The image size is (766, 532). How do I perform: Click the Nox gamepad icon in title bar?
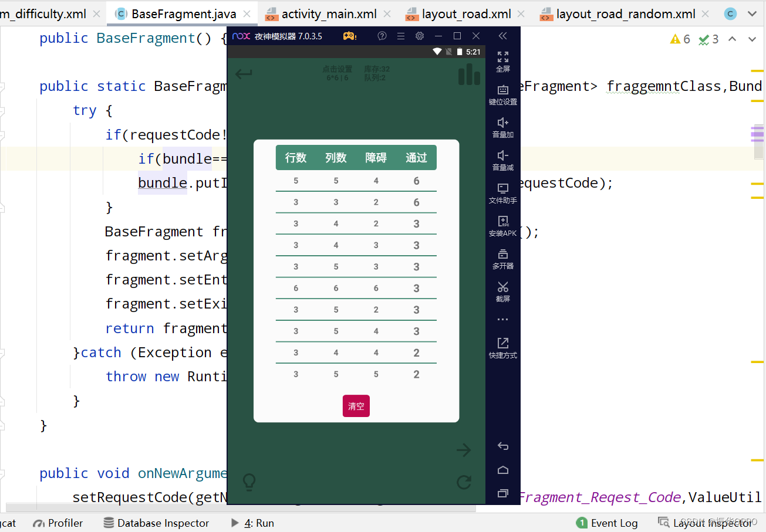tap(350, 36)
